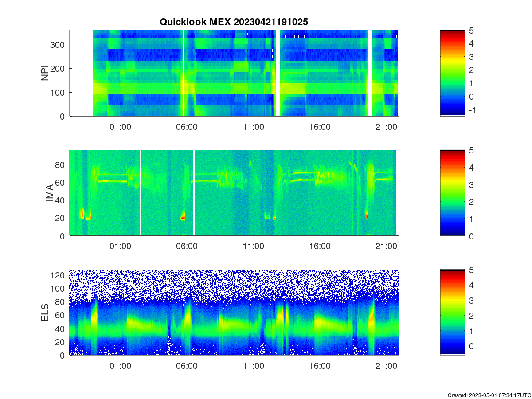Click the 1 tick on ELS colorbar
Image resolution: width=532 pixels, height=399 pixels.
tap(471, 331)
